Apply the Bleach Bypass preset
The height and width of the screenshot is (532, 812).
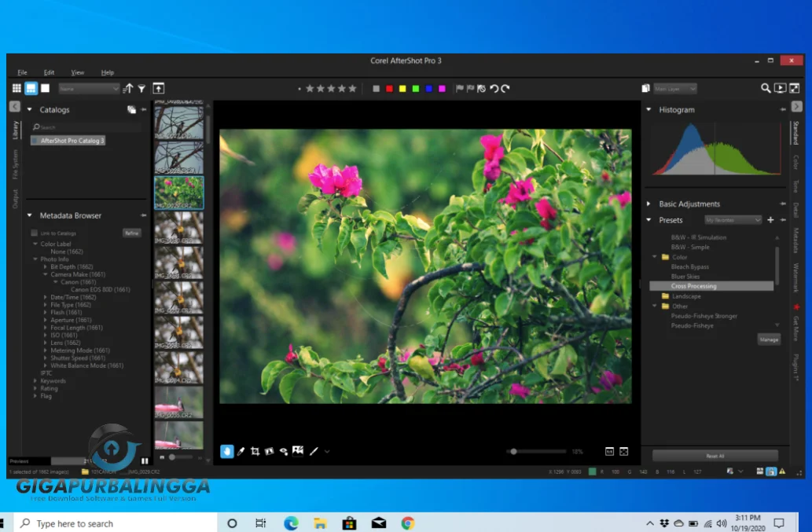pyautogui.click(x=690, y=267)
